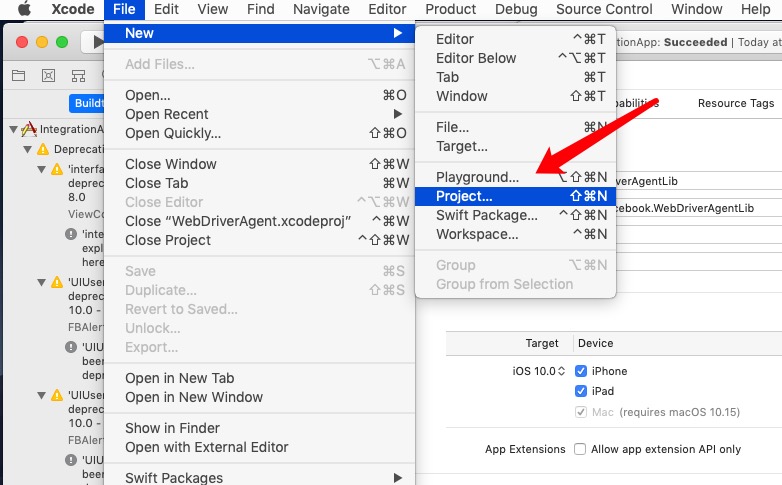The image size is (782, 485).
Task: Click the Resource Tags tab
Action: click(735, 103)
